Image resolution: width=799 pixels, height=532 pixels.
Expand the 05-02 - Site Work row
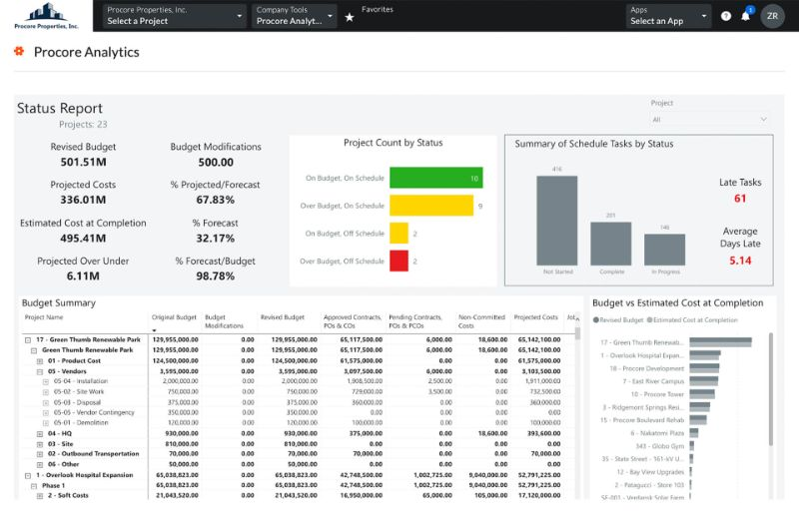[x=46, y=392]
